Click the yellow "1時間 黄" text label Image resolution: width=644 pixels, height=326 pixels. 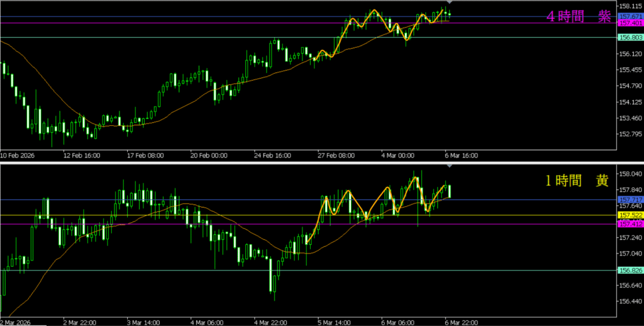pyautogui.click(x=576, y=181)
